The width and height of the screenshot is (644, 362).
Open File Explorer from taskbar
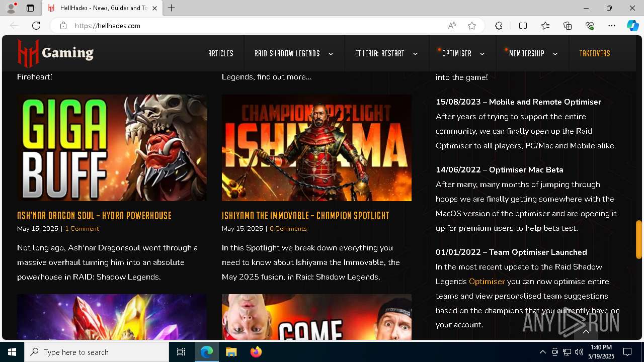[231, 352]
